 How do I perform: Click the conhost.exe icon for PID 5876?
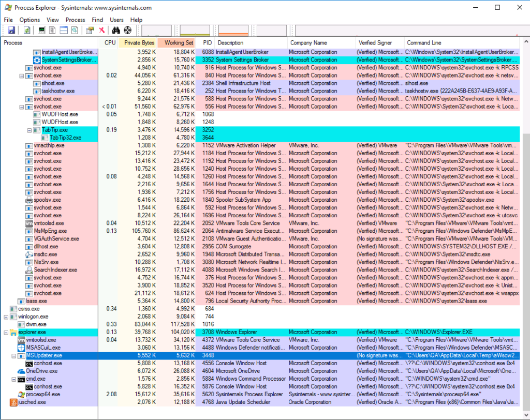click(29, 386)
